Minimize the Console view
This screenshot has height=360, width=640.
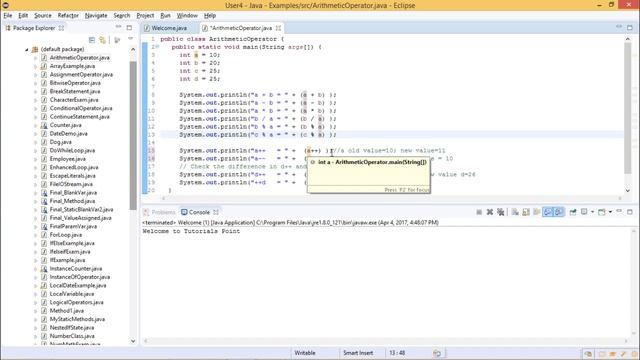[x=619, y=211]
